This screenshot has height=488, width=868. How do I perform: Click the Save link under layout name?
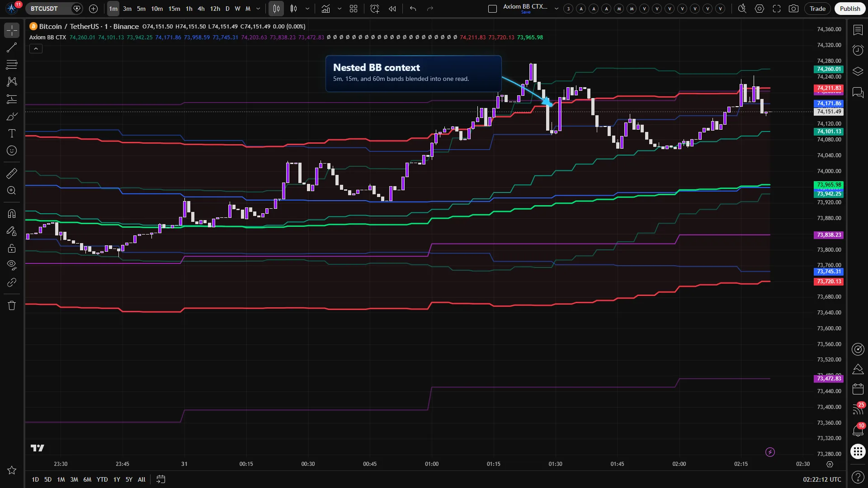(x=526, y=13)
